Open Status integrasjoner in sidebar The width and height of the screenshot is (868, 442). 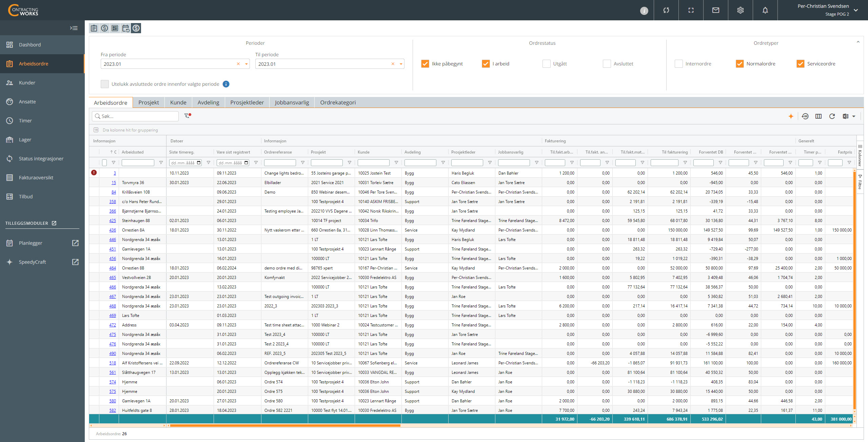point(42,159)
